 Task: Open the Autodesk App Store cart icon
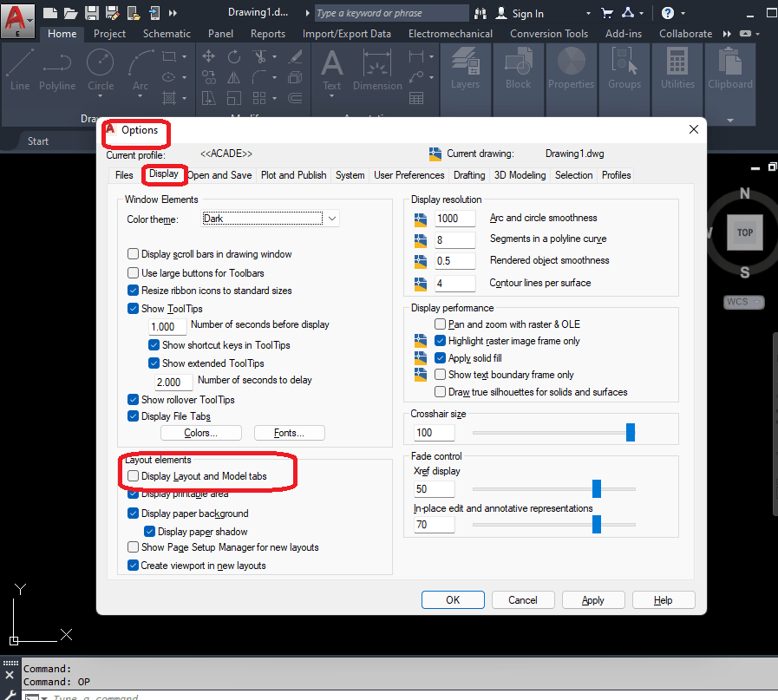tap(606, 13)
